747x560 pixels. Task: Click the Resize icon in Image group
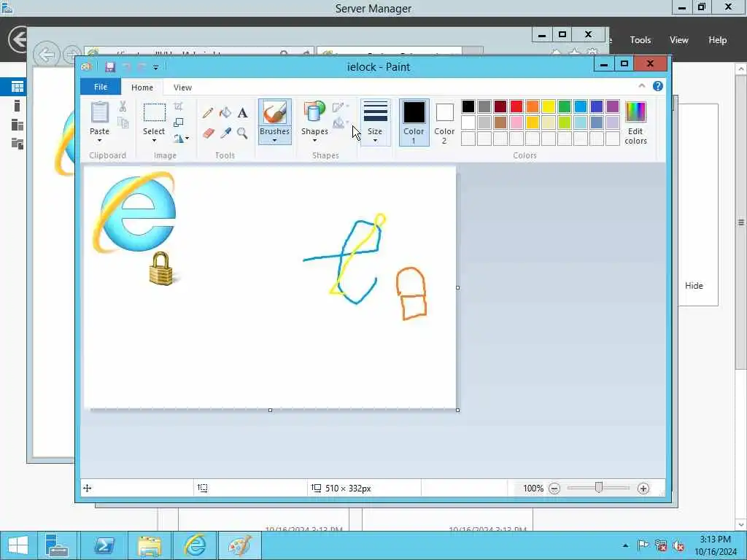(179, 122)
